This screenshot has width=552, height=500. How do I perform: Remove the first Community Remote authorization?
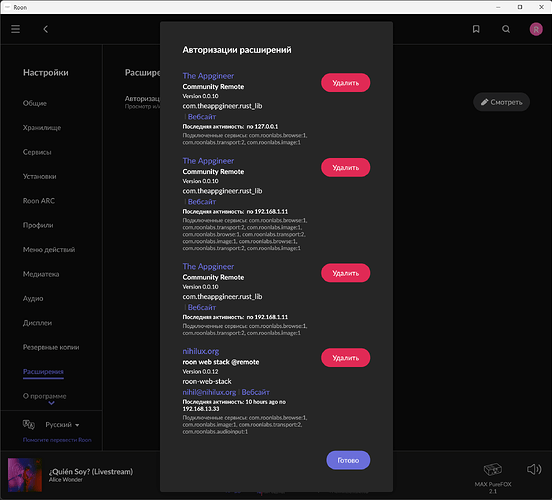pyautogui.click(x=345, y=83)
